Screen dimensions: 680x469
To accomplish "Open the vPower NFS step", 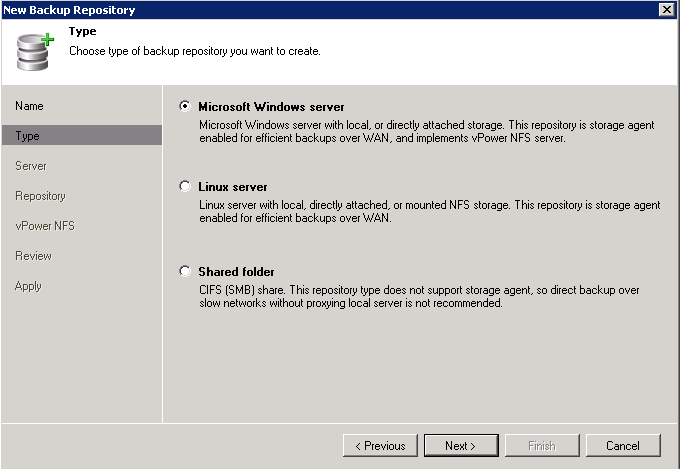I will click(x=45, y=226).
